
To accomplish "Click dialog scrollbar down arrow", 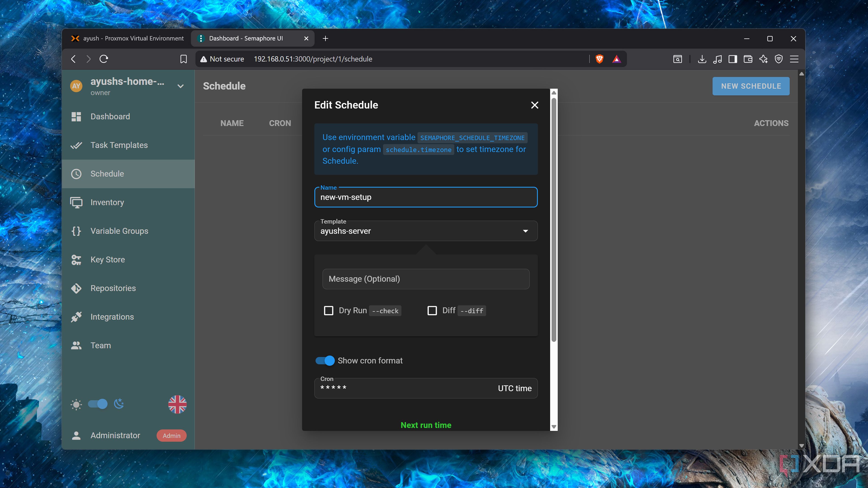I will pos(554,427).
